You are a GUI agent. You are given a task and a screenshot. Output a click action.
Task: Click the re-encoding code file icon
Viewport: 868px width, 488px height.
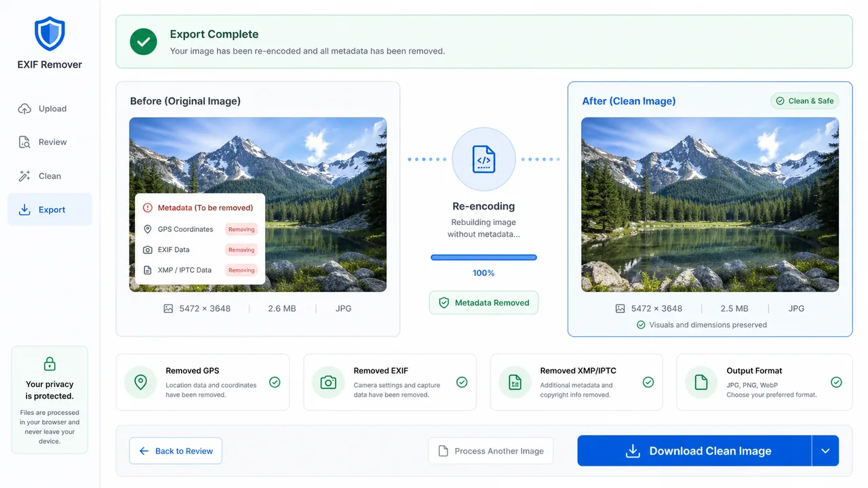click(484, 160)
